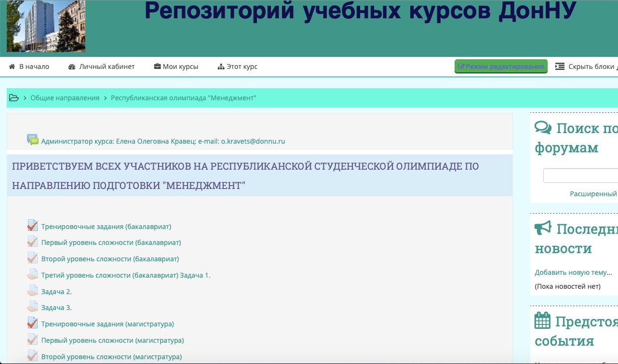Click the quiz icon for Тренировочные задания (бакалавриат)
Image resolution: width=618 pixels, height=364 pixels.
pyautogui.click(x=32, y=226)
